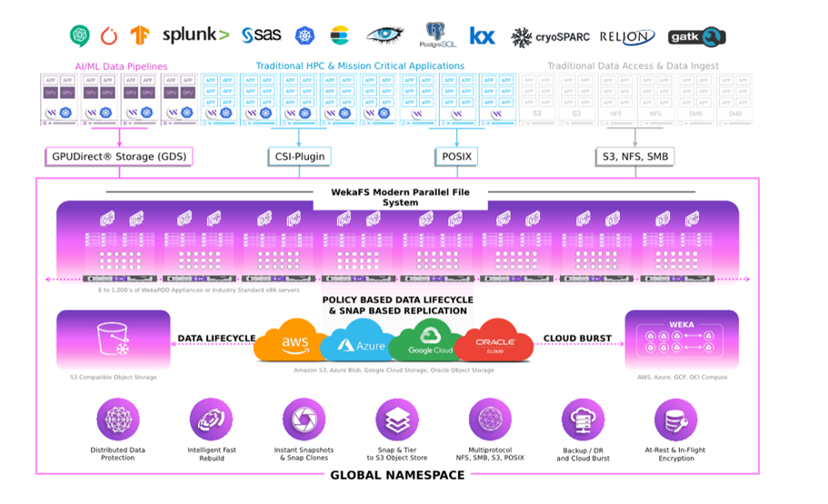The image size is (828, 504).
Task: Click the PostgreSQL elephant logo
Action: pos(437,35)
